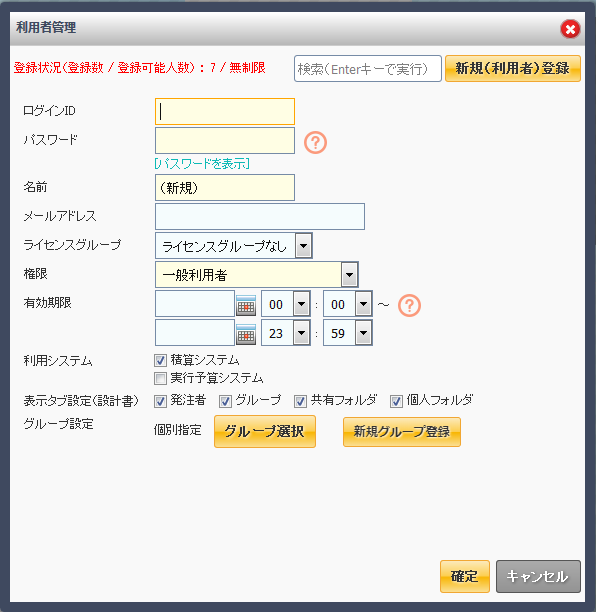
Task: Enable the 実行予算システム checkbox
Action: pyautogui.click(x=160, y=378)
